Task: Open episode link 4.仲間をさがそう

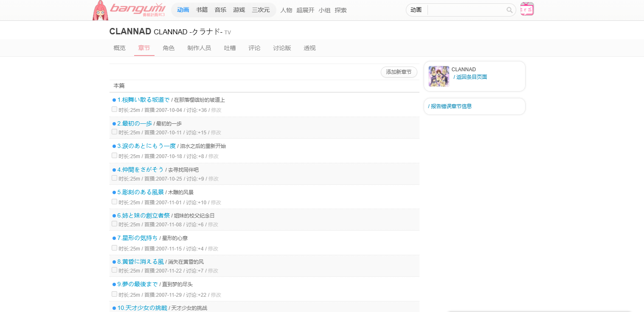Action: (x=141, y=170)
